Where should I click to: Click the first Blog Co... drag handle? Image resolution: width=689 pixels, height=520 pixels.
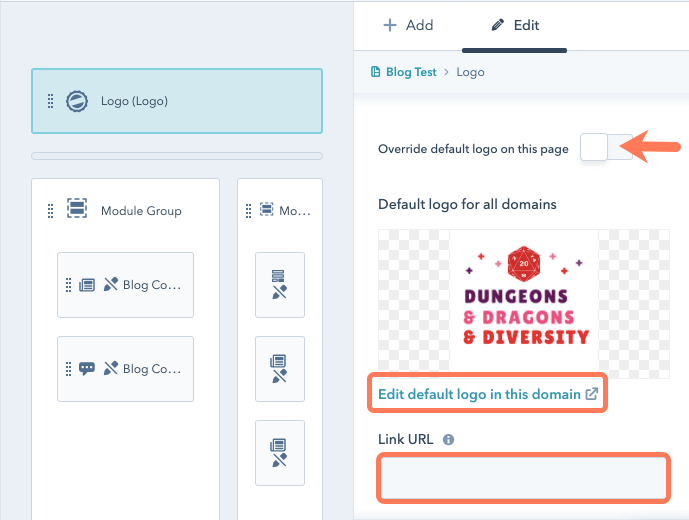[x=68, y=285]
